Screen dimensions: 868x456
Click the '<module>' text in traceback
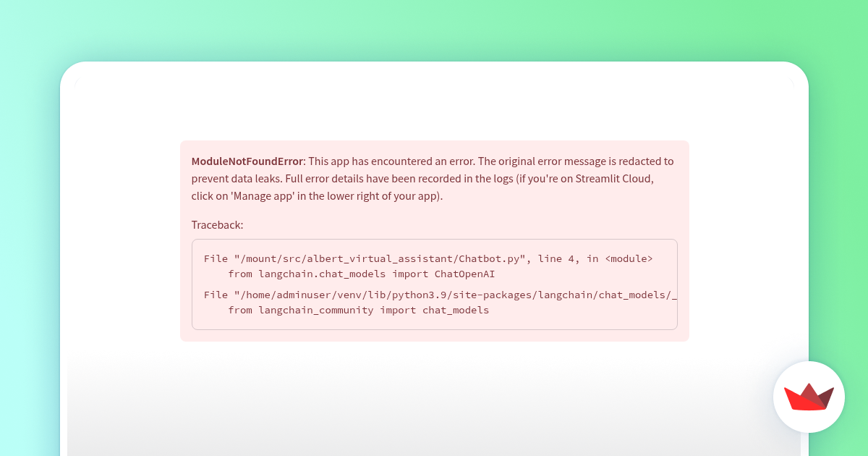click(x=629, y=258)
